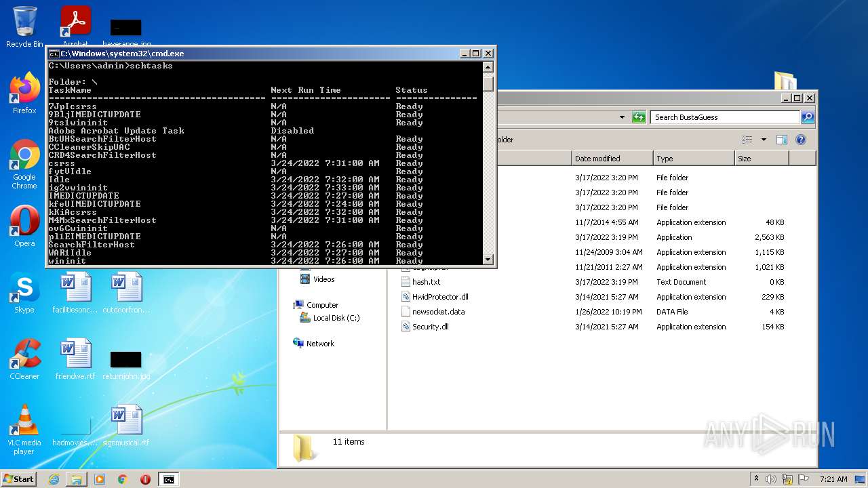Select the hash.txt file
This screenshot has height=488, width=868.
[427, 282]
